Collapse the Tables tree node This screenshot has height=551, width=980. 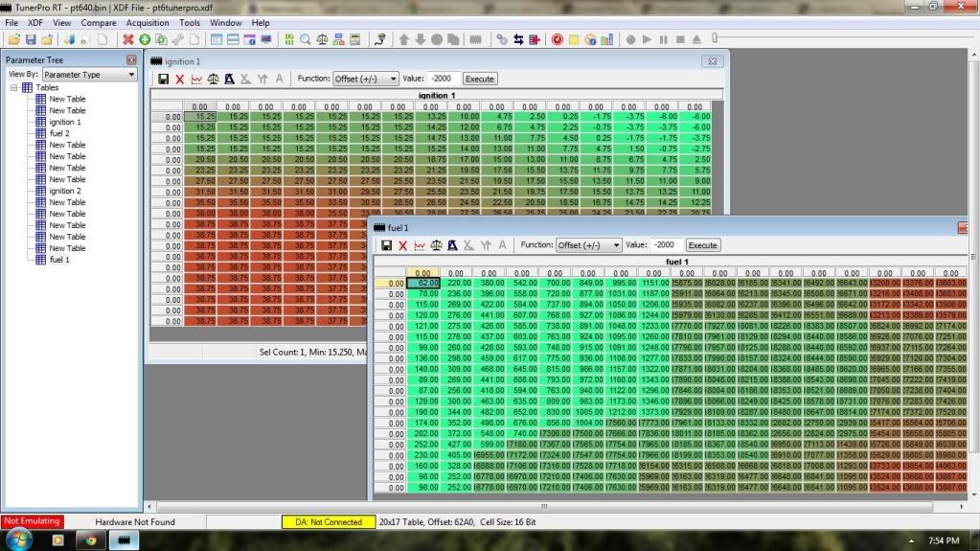[x=13, y=87]
